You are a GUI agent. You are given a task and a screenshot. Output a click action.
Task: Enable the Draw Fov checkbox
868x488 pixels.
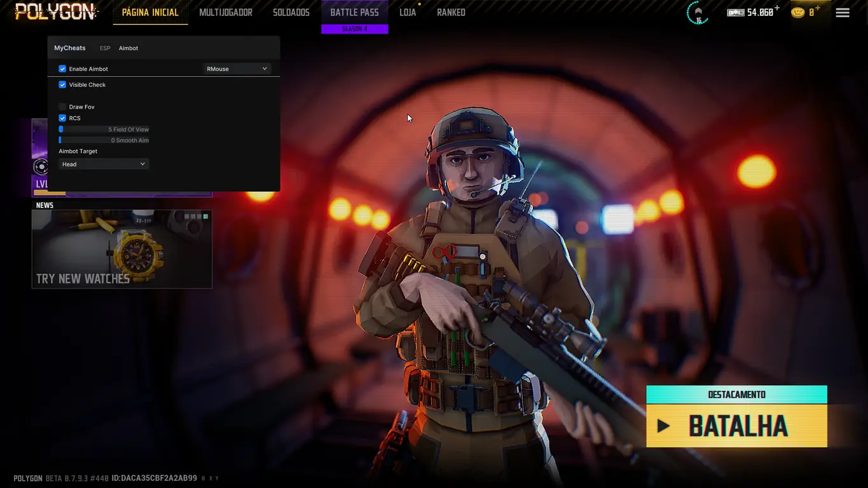pyautogui.click(x=62, y=107)
